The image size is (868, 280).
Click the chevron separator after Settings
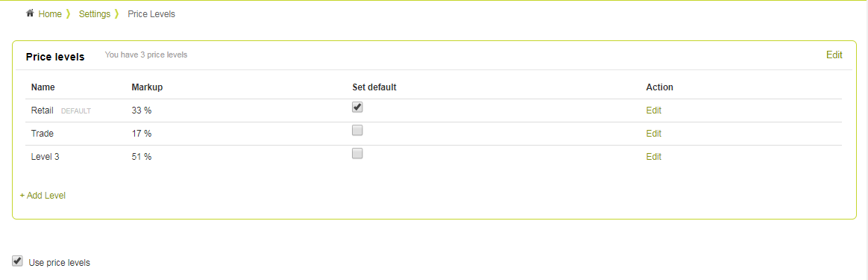(x=117, y=14)
